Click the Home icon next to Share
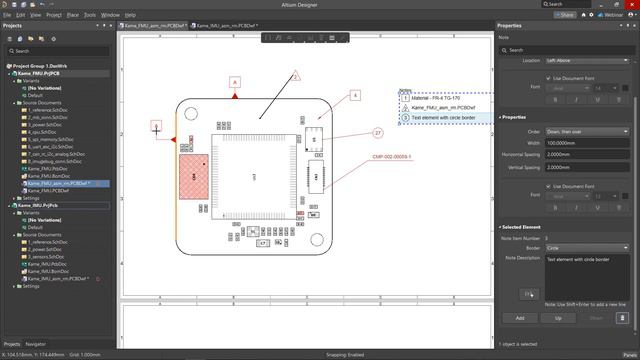The height and width of the screenshot is (360, 640). tap(583, 15)
